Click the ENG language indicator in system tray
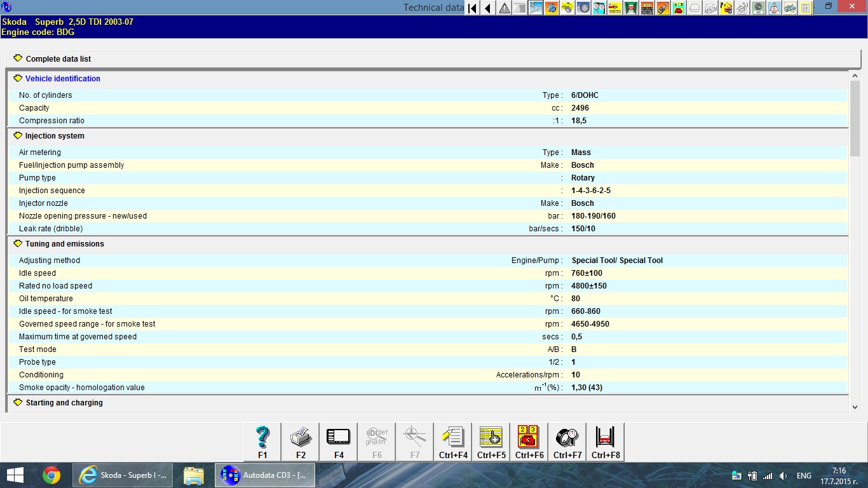 click(804, 476)
